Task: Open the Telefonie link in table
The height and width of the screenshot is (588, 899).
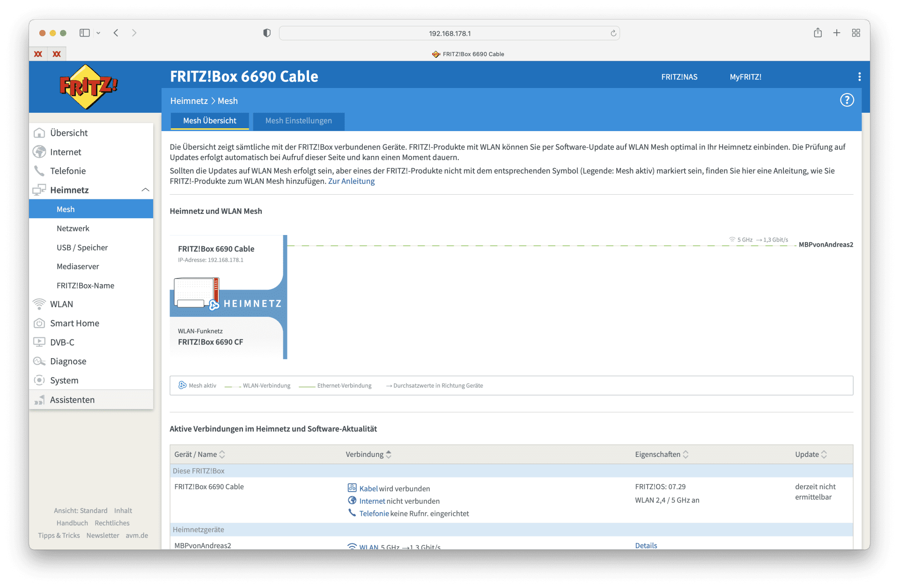Action: (x=374, y=514)
